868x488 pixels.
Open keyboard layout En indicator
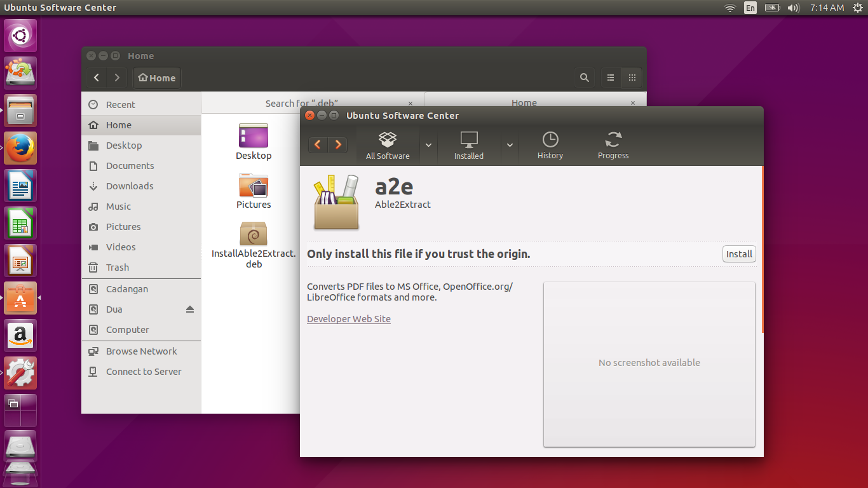(750, 8)
